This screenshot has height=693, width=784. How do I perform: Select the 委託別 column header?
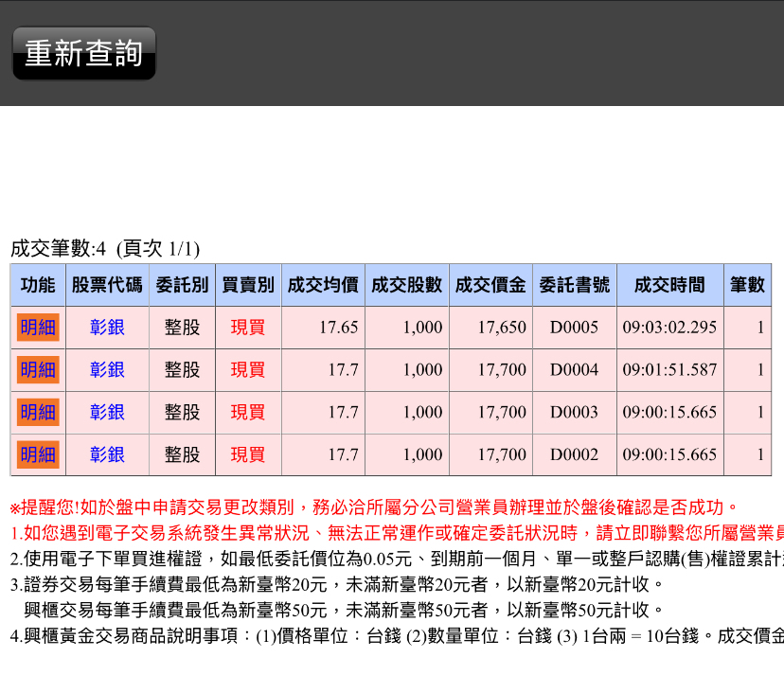(x=182, y=285)
